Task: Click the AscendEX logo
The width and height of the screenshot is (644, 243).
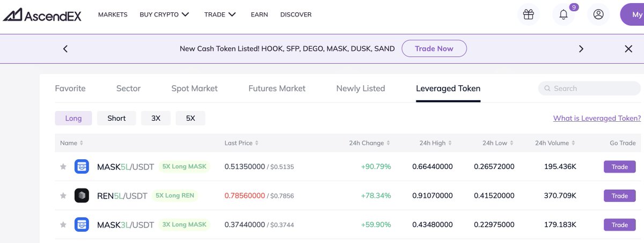Action: (42, 15)
